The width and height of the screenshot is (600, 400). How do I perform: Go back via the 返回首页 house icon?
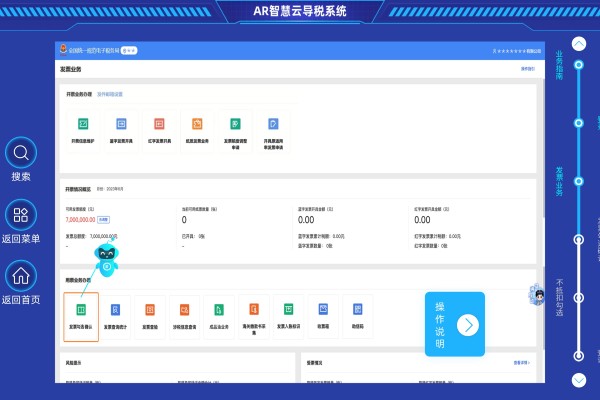pyautogui.click(x=21, y=276)
